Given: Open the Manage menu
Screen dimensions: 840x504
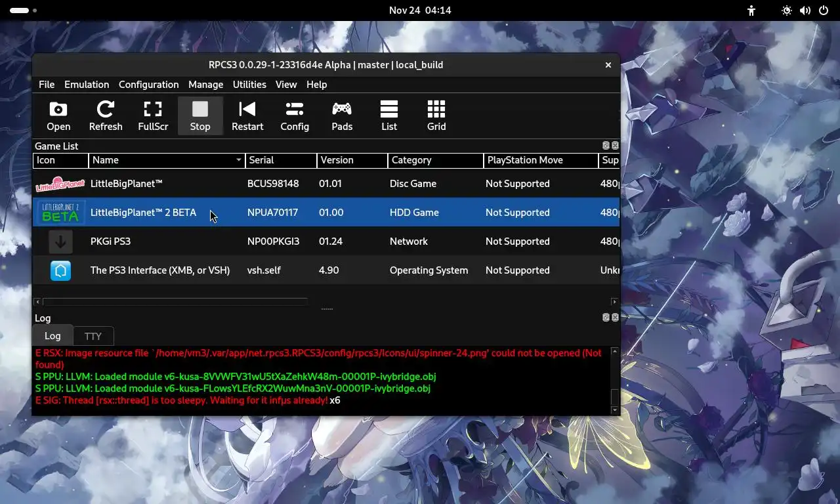Looking at the screenshot, I should (205, 85).
